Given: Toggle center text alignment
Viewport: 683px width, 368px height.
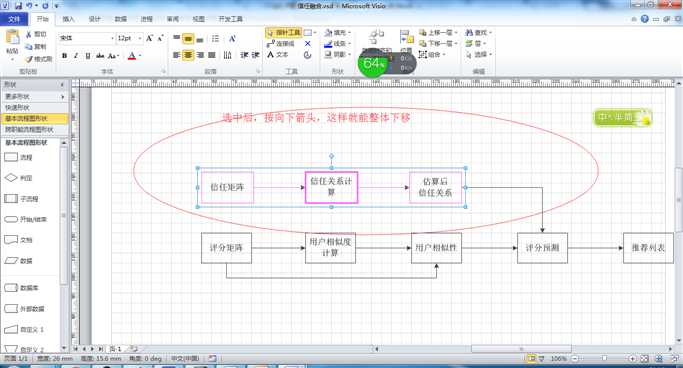Looking at the screenshot, I should 188,55.
